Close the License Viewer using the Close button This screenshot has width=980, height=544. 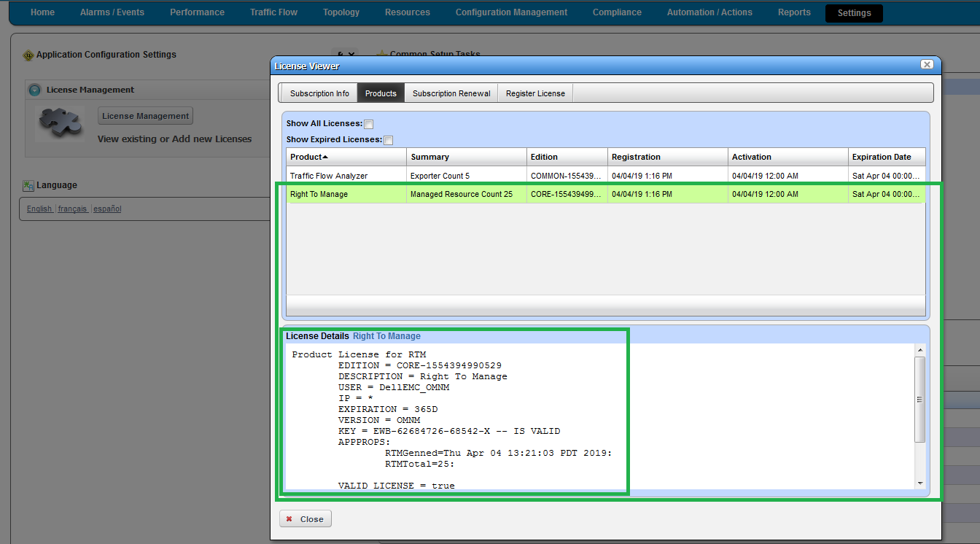(x=305, y=518)
